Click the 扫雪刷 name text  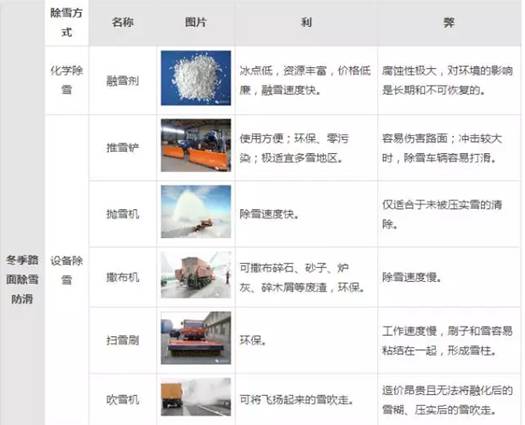[x=123, y=340]
